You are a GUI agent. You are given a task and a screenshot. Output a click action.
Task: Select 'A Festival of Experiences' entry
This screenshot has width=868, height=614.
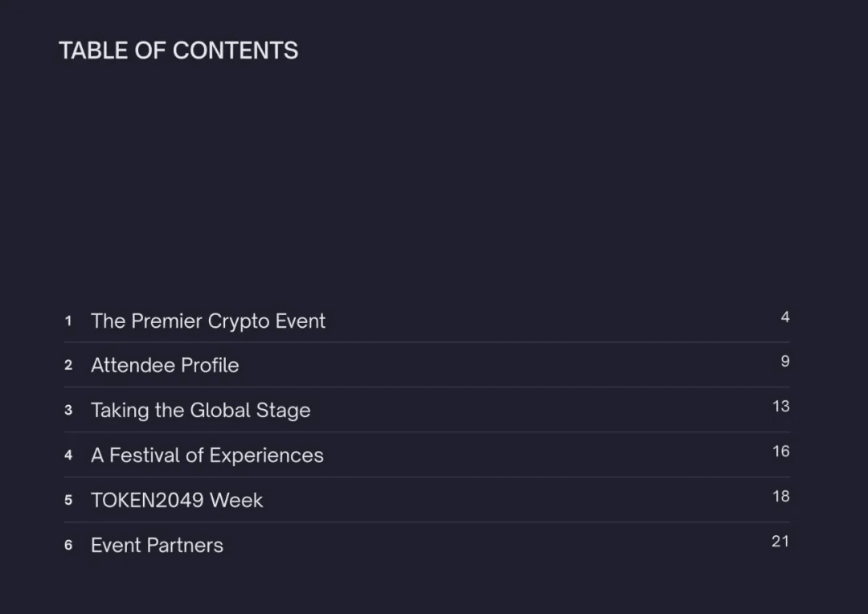point(207,455)
